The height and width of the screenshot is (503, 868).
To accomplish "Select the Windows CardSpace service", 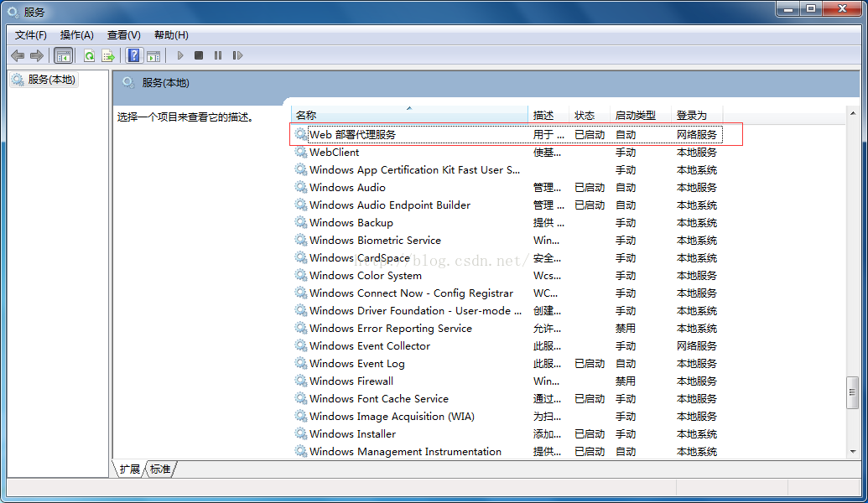I will pos(360,258).
